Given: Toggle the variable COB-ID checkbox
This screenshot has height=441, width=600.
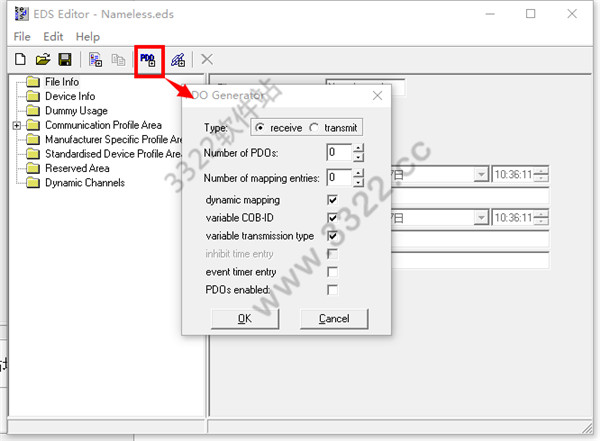Looking at the screenshot, I should point(332,218).
